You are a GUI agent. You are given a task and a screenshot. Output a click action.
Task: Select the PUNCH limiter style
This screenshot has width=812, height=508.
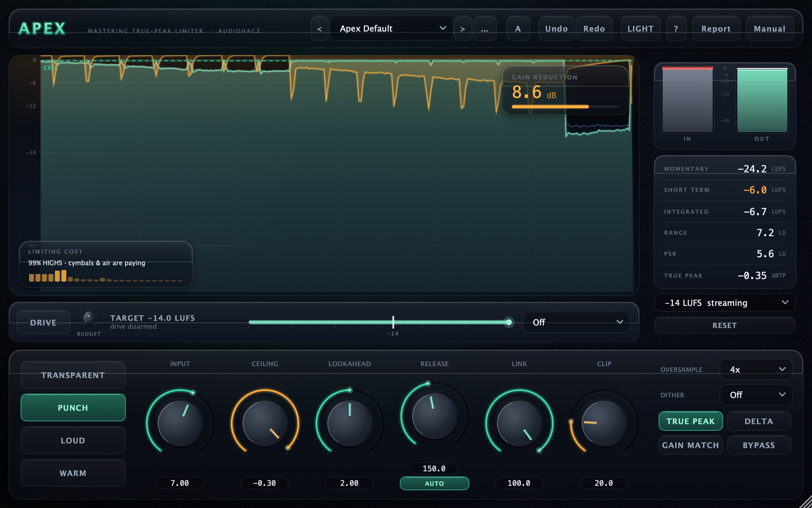coord(73,408)
